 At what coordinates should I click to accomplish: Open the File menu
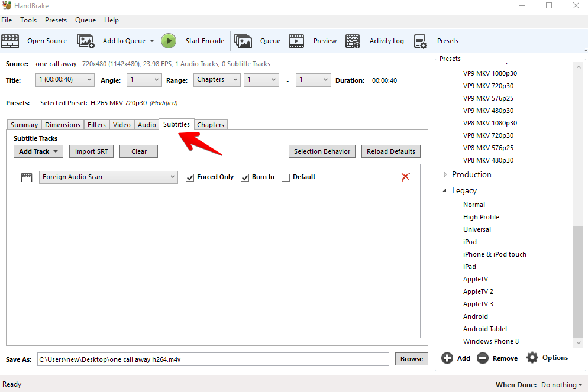point(7,20)
